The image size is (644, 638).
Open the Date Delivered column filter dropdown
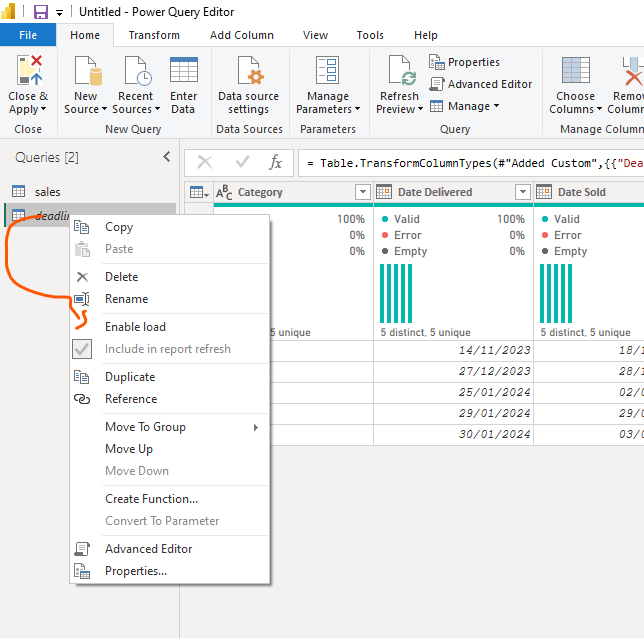click(x=523, y=192)
